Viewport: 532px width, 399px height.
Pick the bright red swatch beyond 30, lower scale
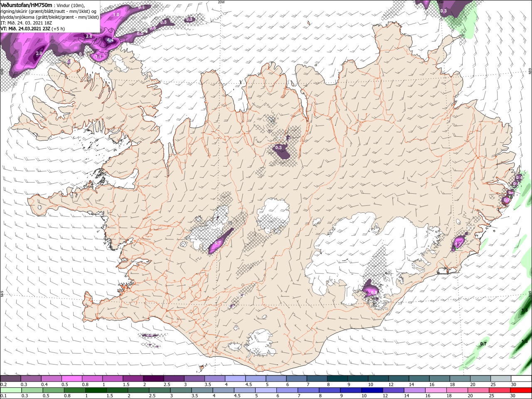coord(521,390)
